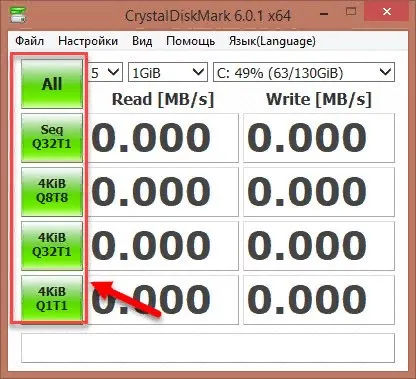Open the Язык(Language) menu
This screenshot has width=416, height=379.
pyautogui.click(x=272, y=41)
